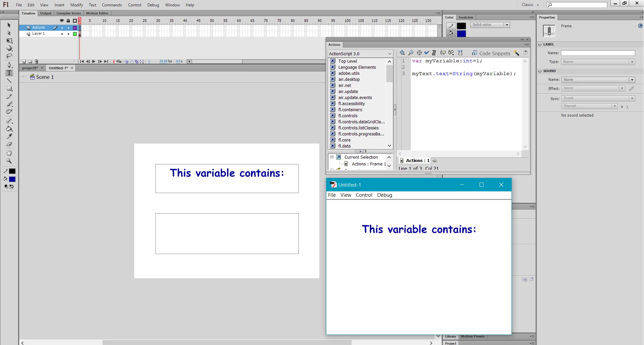The image size is (644, 345).
Task: Open Control menu in Untitled-1 window
Action: pos(364,195)
